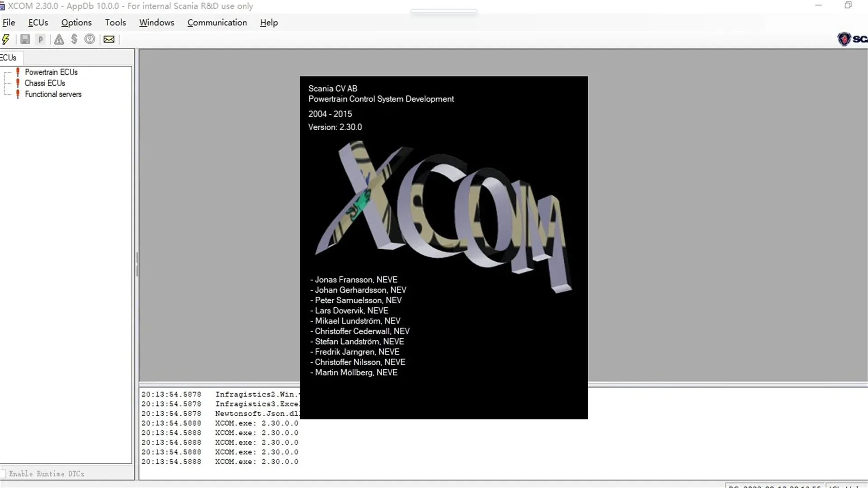Screen dimensions: 868x488
Task: Select the Functional servers tree node
Action: pos(53,94)
